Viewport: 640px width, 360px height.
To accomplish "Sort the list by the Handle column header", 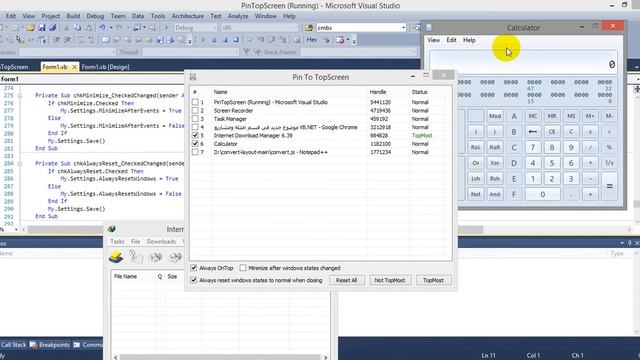I will coord(378,92).
